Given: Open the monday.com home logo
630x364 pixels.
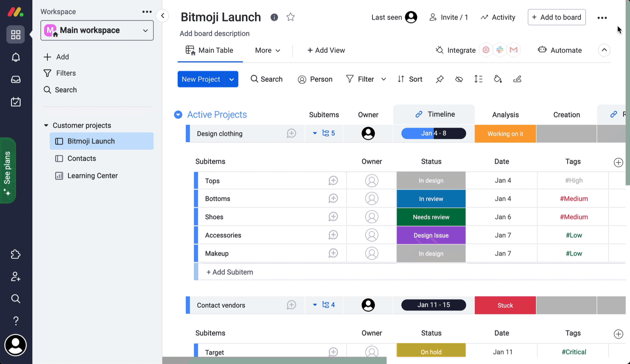Looking at the screenshot, I should pos(16,12).
